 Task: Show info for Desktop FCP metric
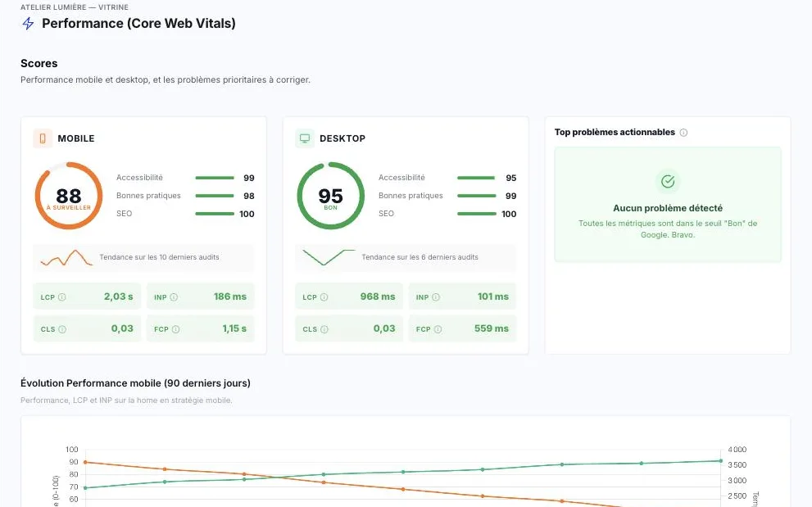(x=438, y=329)
